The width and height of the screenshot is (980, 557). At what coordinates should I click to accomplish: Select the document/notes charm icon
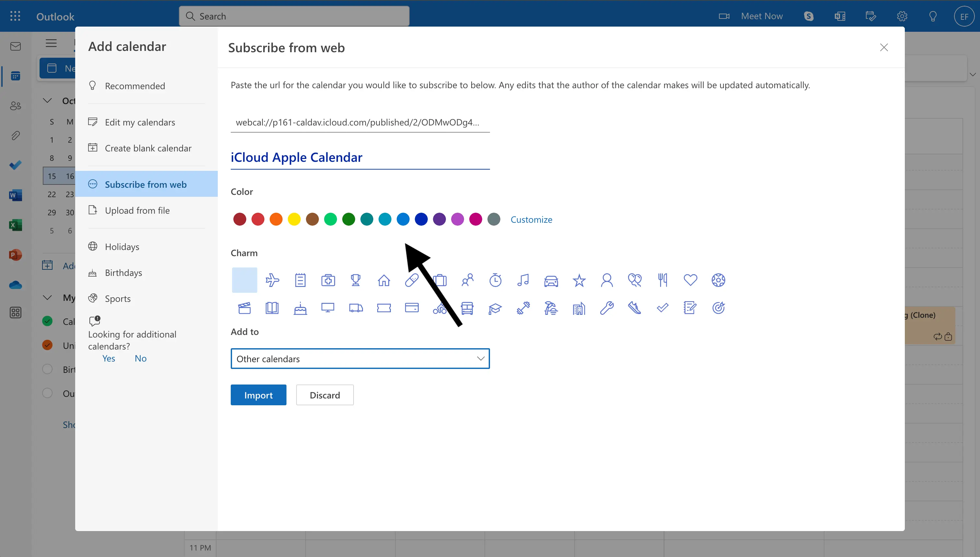coord(691,308)
